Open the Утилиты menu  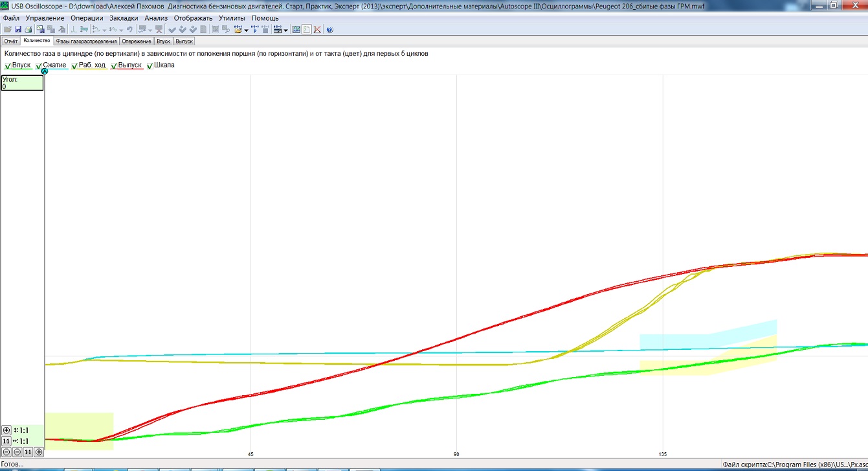(x=232, y=18)
